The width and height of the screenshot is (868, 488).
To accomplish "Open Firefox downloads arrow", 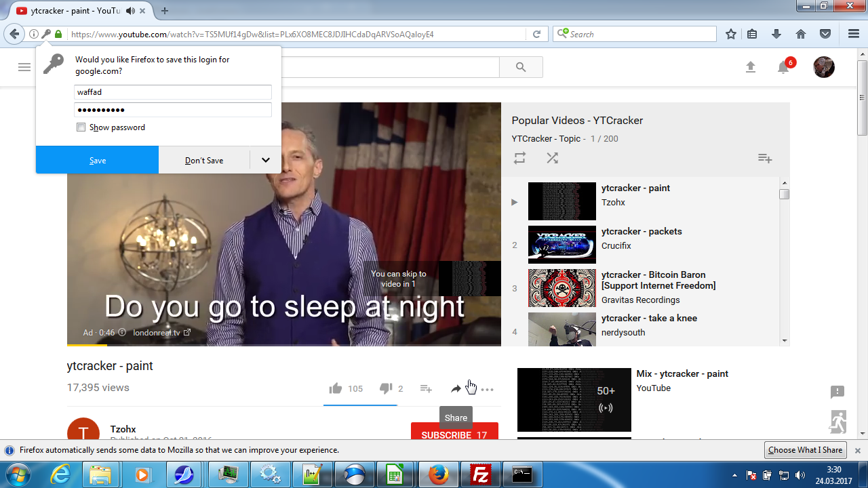I will (776, 34).
